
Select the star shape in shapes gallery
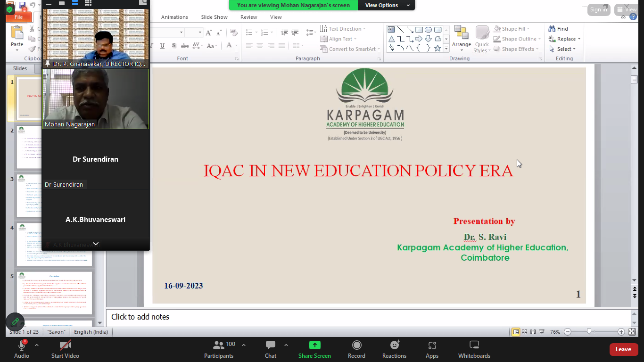[x=438, y=48]
